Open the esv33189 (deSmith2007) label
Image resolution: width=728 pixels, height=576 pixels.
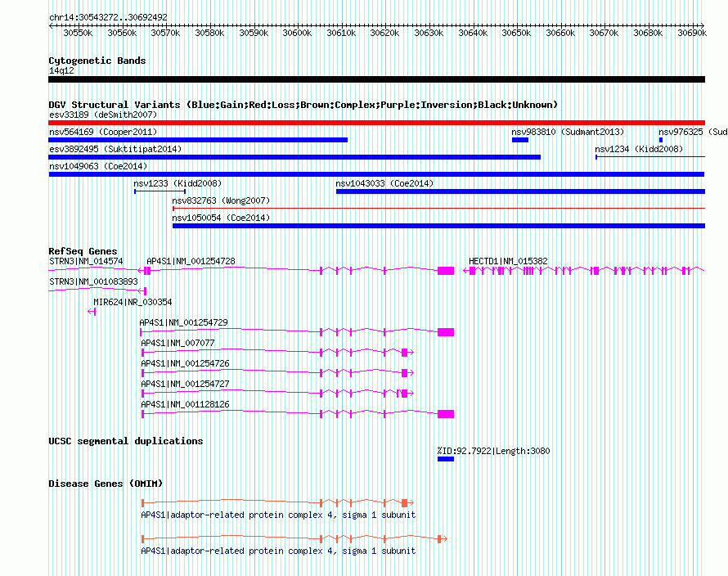pos(103,115)
